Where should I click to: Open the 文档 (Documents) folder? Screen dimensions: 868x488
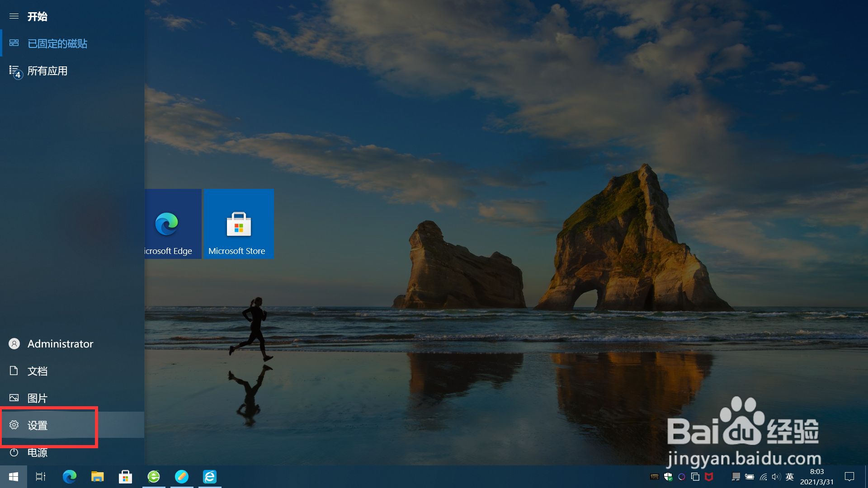click(x=38, y=371)
